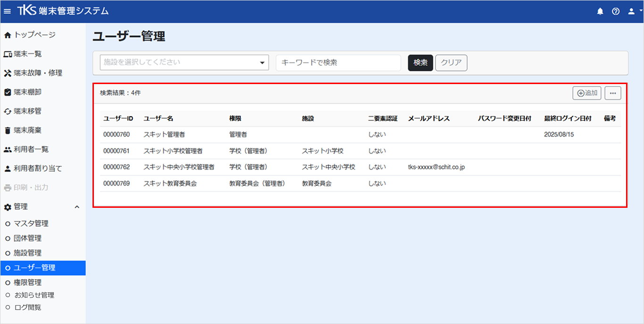Open the three-dots more options button
Screen dimensions: 644x324
click(613, 93)
